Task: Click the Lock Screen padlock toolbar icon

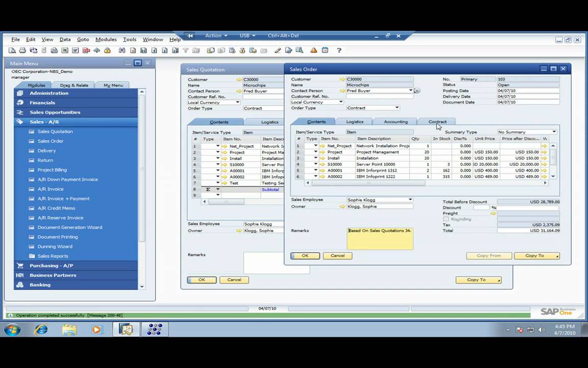Action: pyautogui.click(x=107, y=50)
